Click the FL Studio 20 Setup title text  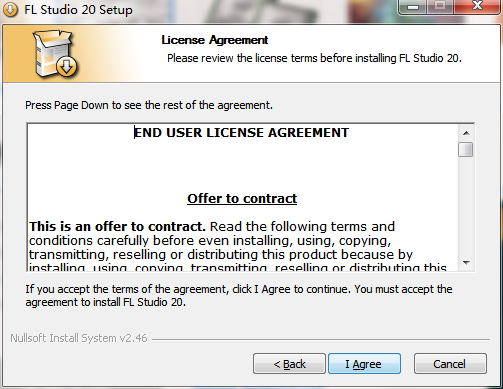point(78,10)
